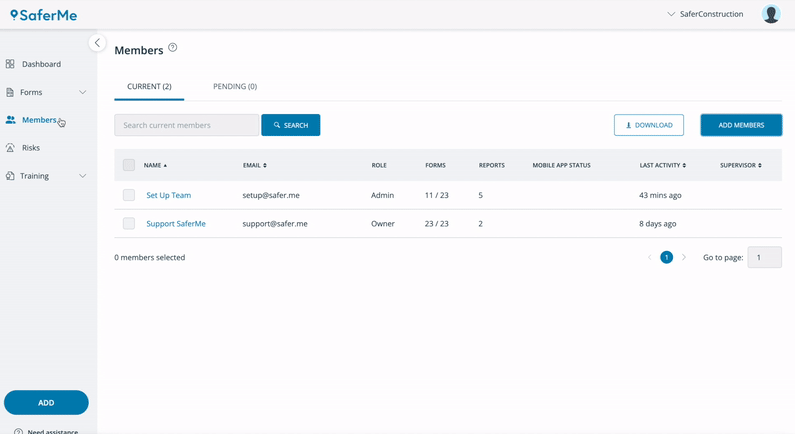Open Dashboard in the sidebar
Screen dimensions: 795x434
(x=41, y=64)
